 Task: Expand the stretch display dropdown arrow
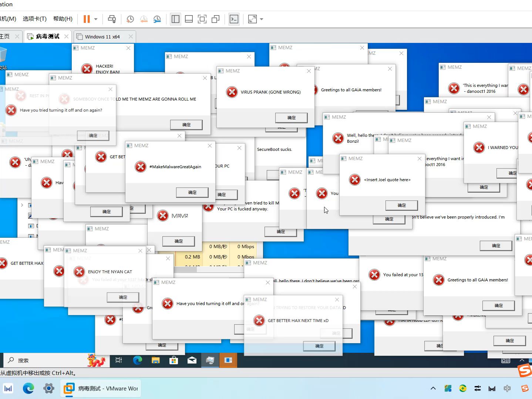[262, 19]
